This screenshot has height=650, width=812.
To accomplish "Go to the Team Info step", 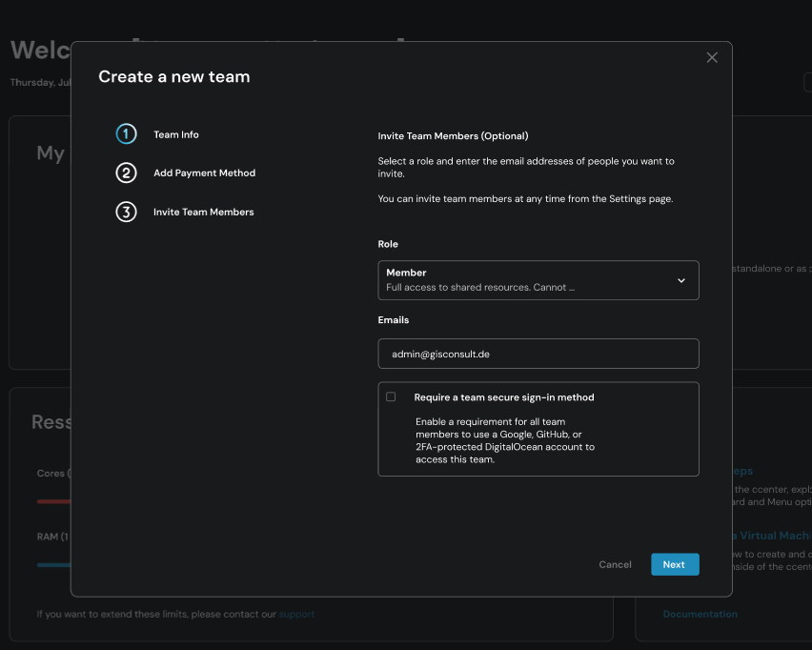I will pos(176,134).
